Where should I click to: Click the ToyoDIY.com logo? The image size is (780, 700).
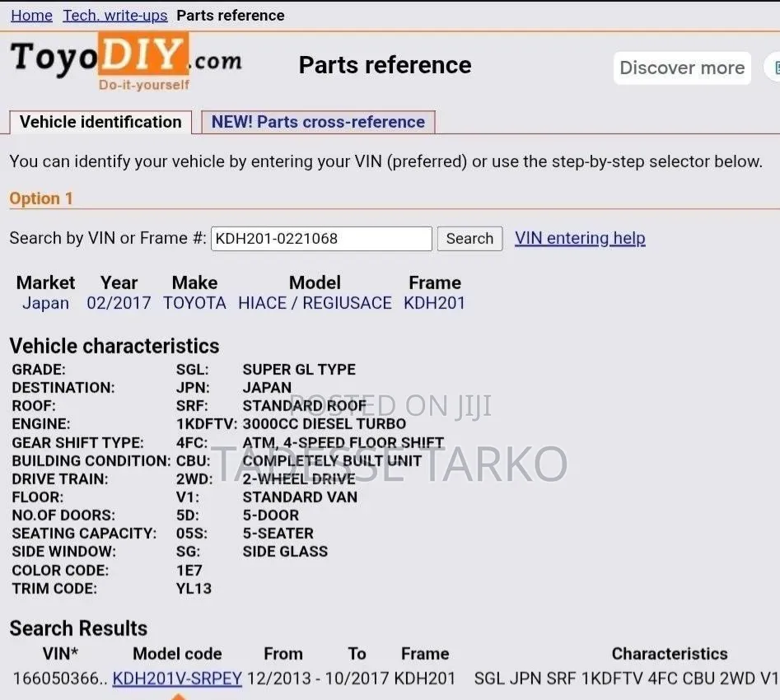click(126, 62)
